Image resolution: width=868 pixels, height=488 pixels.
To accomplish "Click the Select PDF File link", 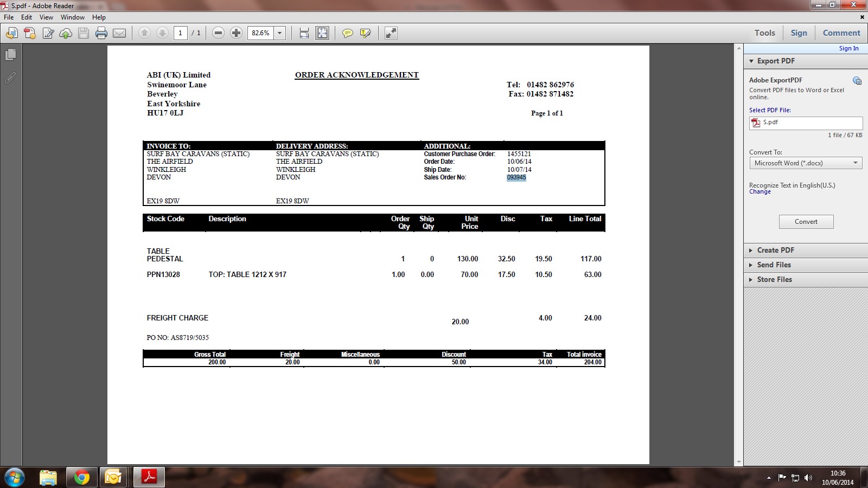I will click(770, 110).
